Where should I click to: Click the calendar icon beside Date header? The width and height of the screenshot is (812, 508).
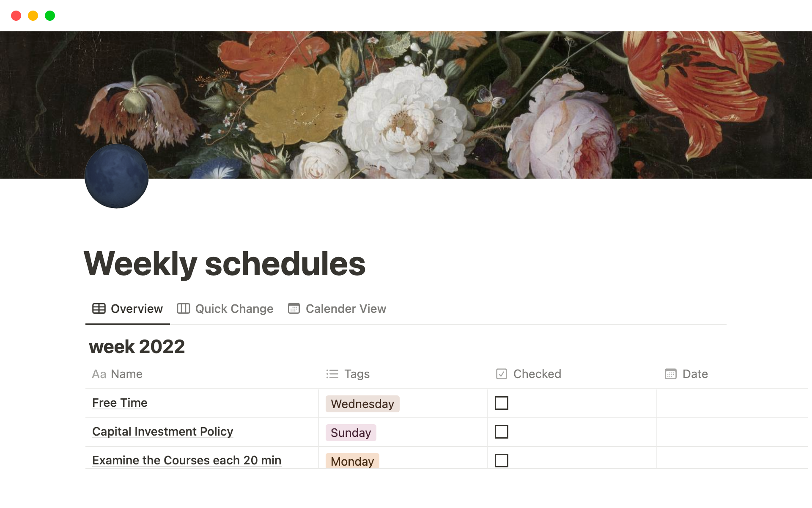(671, 374)
